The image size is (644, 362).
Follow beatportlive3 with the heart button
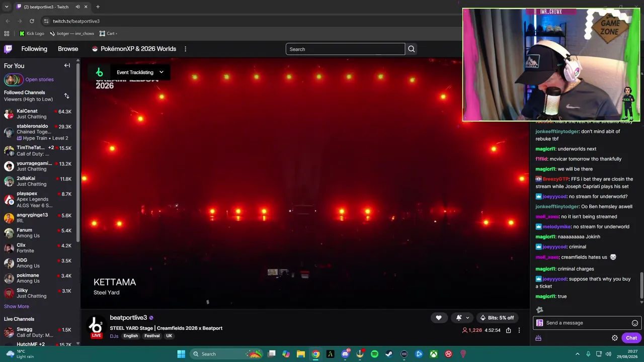click(x=439, y=318)
